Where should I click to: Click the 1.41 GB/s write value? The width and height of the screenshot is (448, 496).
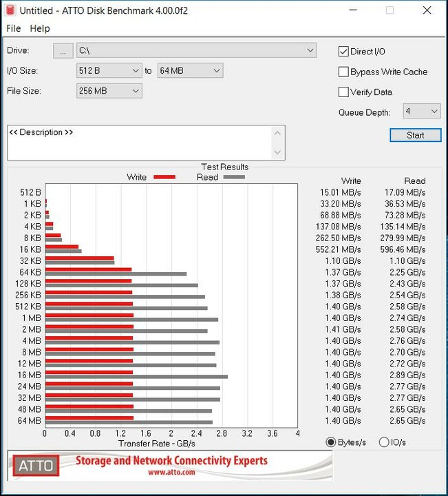343,329
